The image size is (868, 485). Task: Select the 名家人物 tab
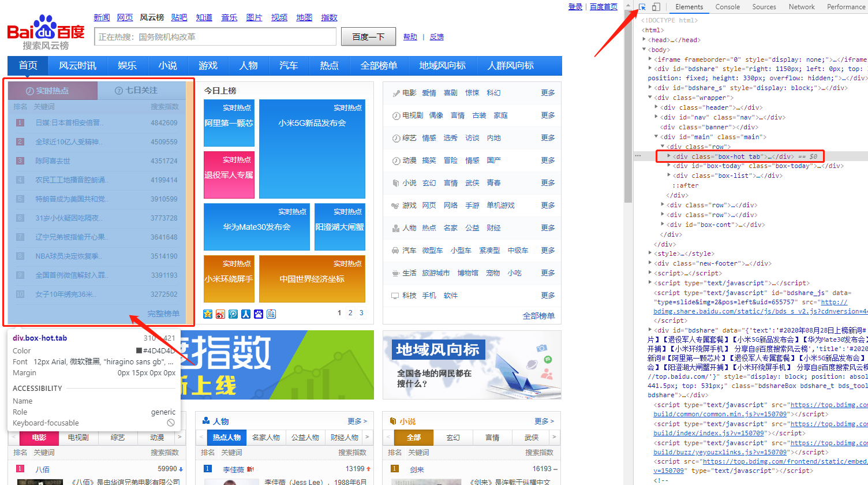266,438
